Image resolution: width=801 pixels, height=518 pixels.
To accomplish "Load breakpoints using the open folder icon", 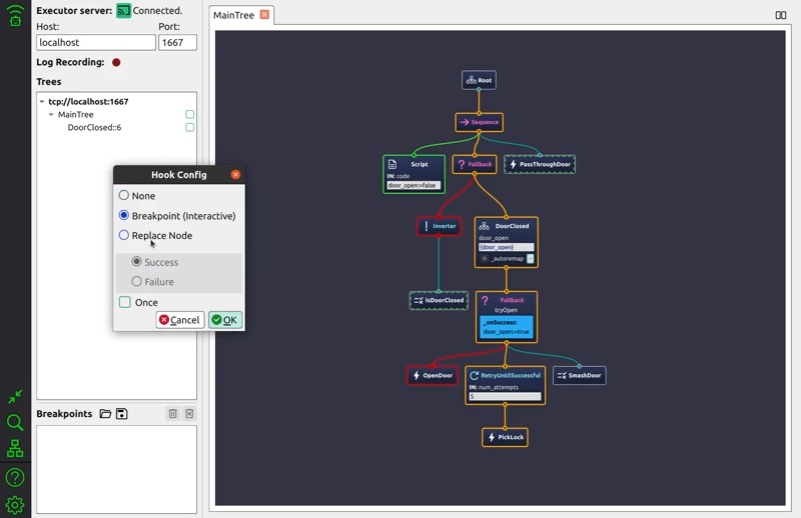I will pos(105,414).
